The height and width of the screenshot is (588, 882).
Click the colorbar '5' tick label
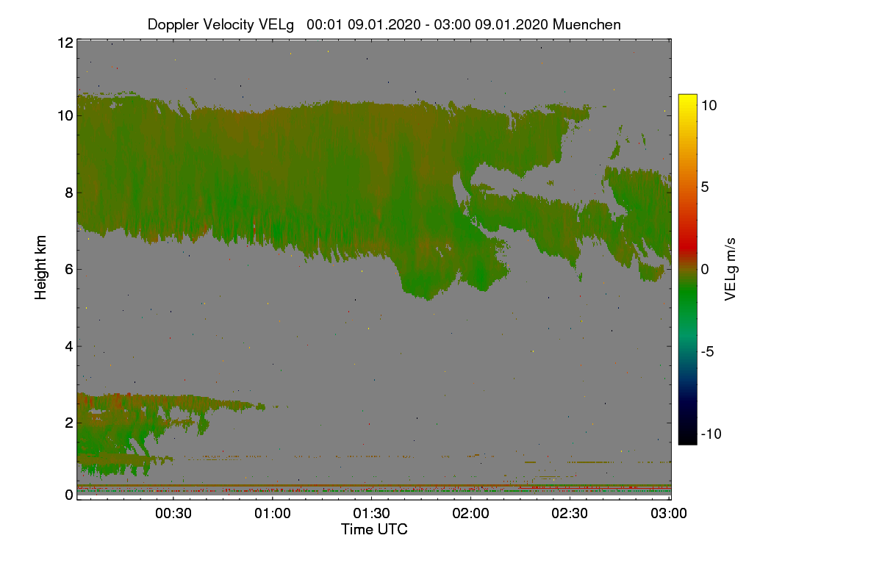704,187
